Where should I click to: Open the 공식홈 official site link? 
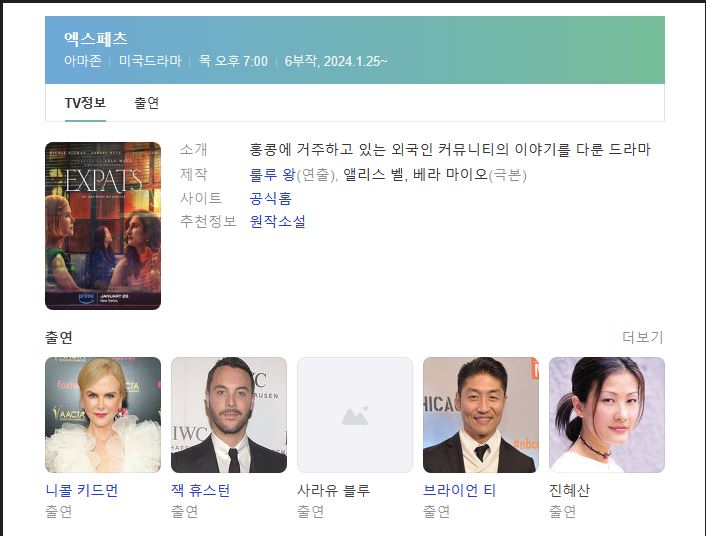tap(271, 198)
